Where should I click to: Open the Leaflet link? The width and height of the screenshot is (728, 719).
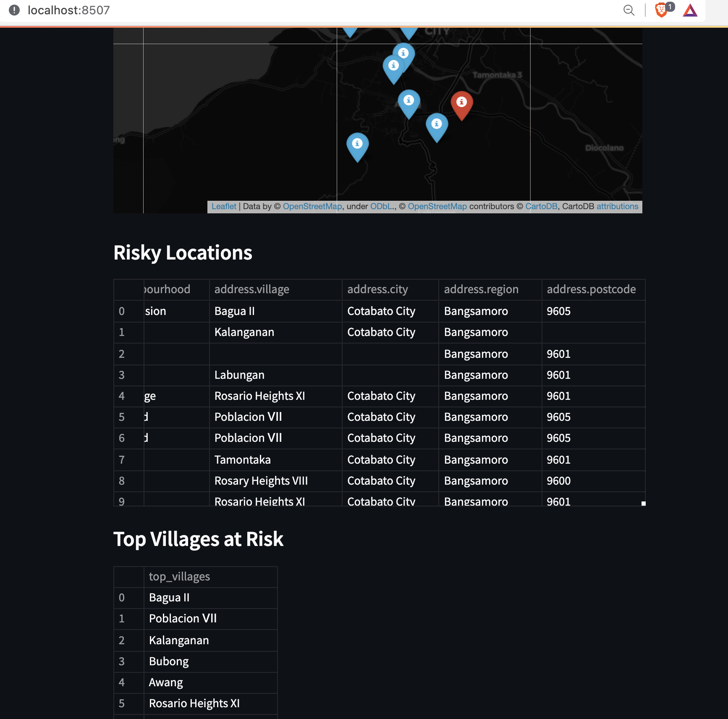click(224, 207)
